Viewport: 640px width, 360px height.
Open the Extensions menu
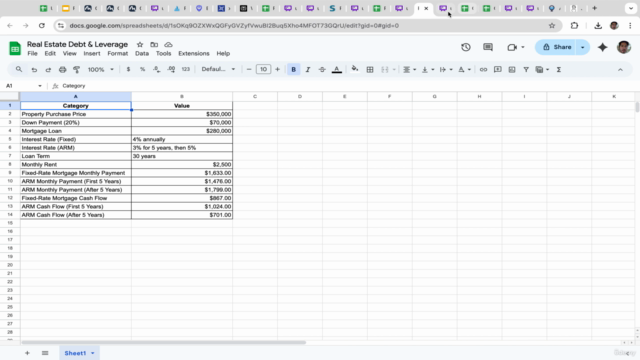click(x=193, y=53)
